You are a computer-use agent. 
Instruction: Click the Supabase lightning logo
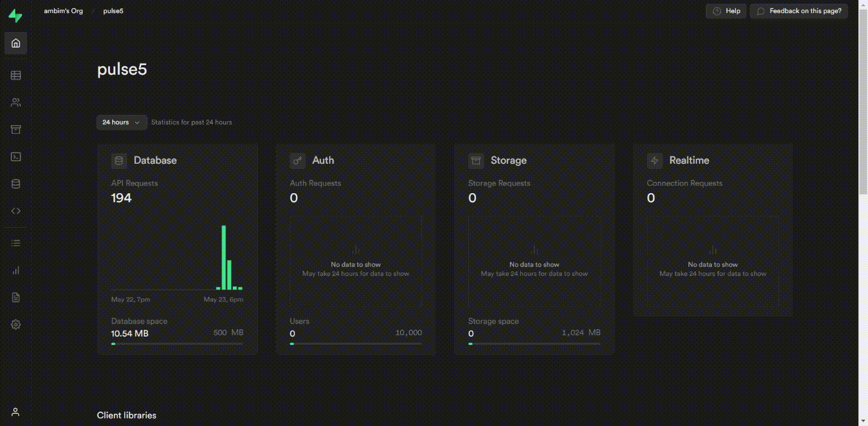coord(15,16)
